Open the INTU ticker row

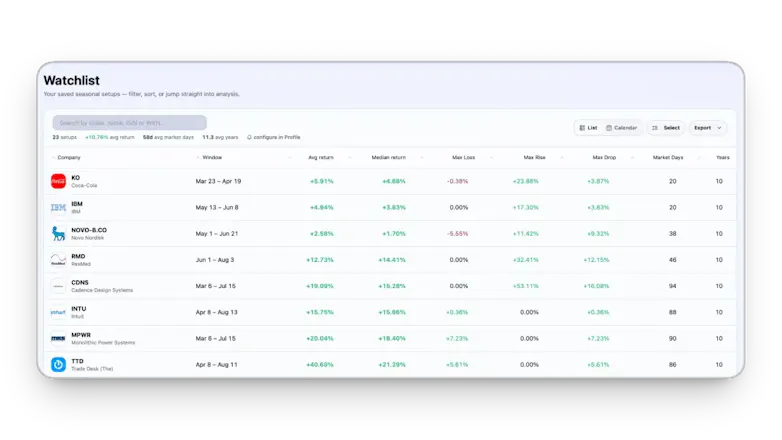pos(391,312)
